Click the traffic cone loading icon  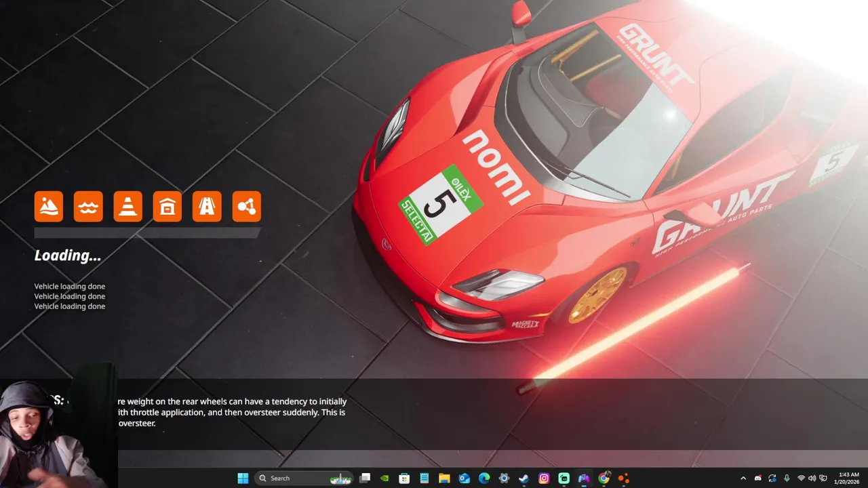[127, 206]
